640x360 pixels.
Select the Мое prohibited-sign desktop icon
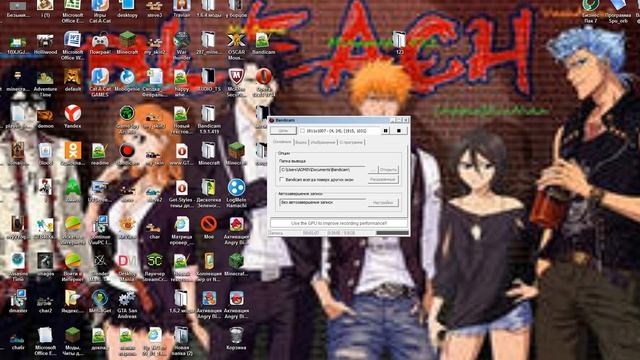point(209,227)
